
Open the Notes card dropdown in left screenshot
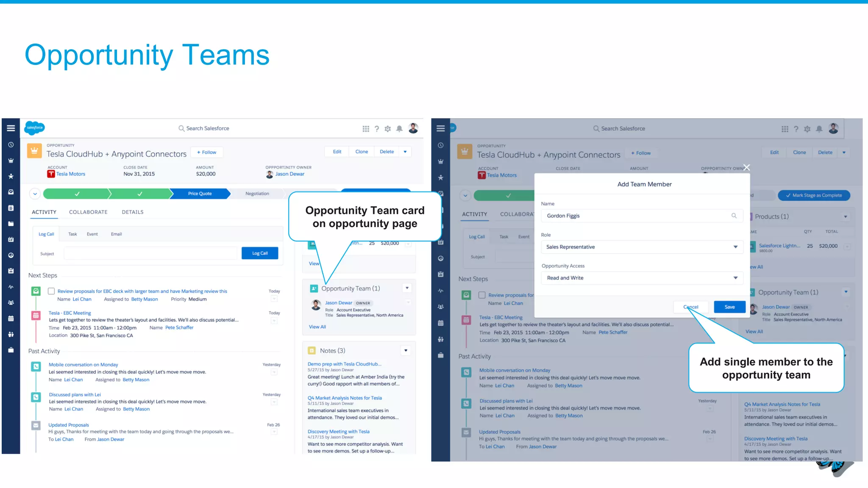tap(406, 350)
